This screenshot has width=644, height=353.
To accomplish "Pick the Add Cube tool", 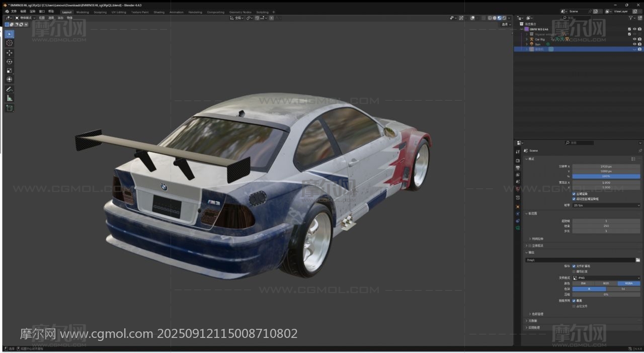I will click(10, 108).
